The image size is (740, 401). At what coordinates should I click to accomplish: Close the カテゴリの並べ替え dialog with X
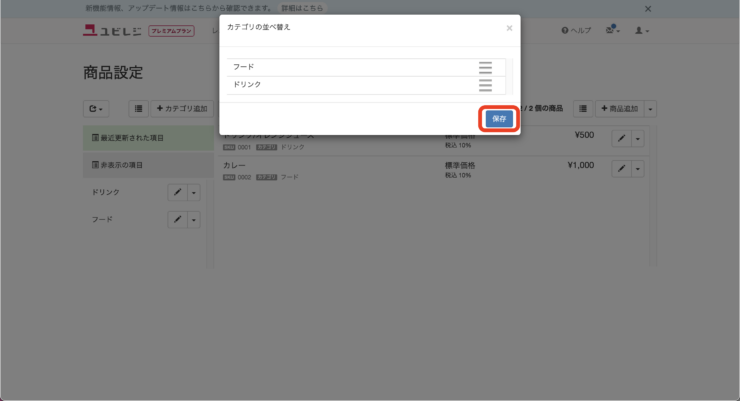pos(509,28)
